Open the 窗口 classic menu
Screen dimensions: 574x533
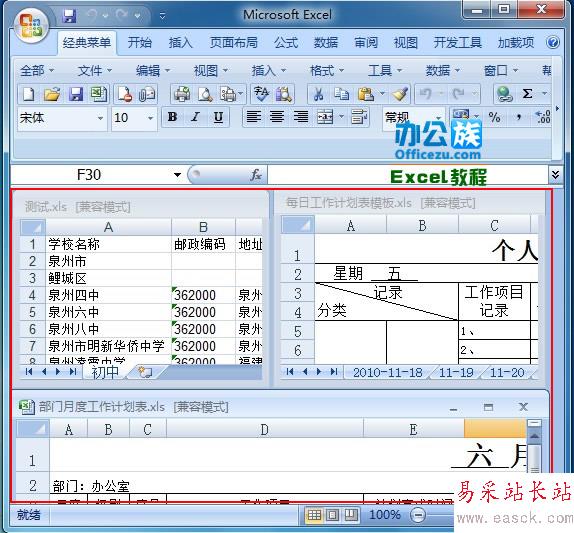click(x=501, y=70)
